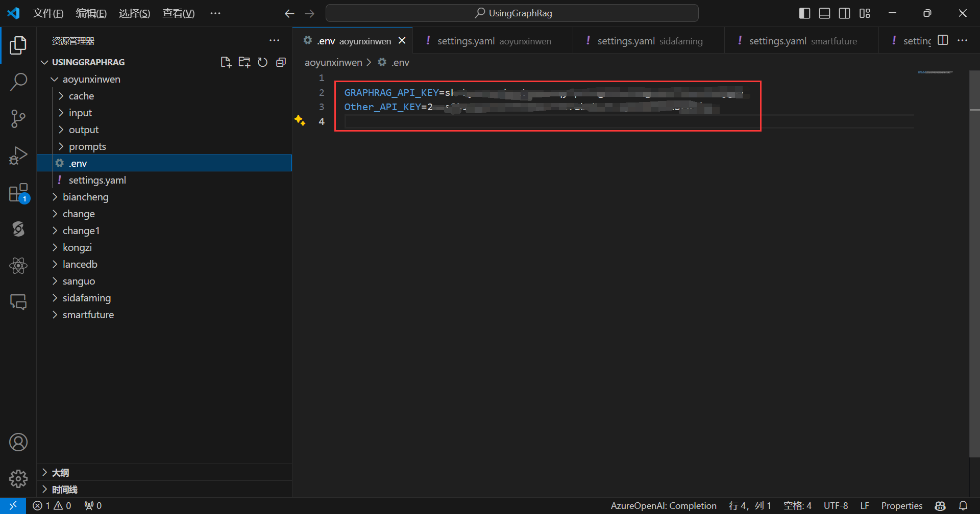Open the 文件(F) menu
This screenshot has width=980, height=514.
(48, 13)
